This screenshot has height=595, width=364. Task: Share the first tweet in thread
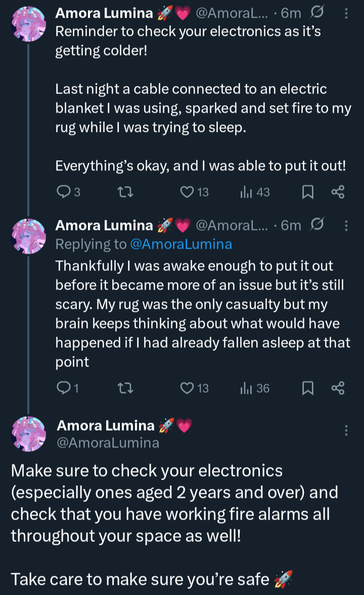[x=337, y=192]
